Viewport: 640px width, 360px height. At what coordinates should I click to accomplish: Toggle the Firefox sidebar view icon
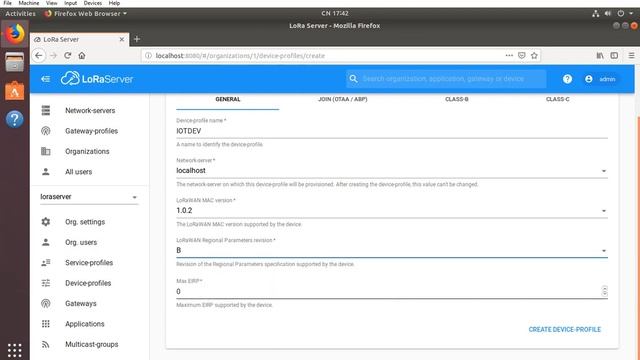(x=614, y=56)
